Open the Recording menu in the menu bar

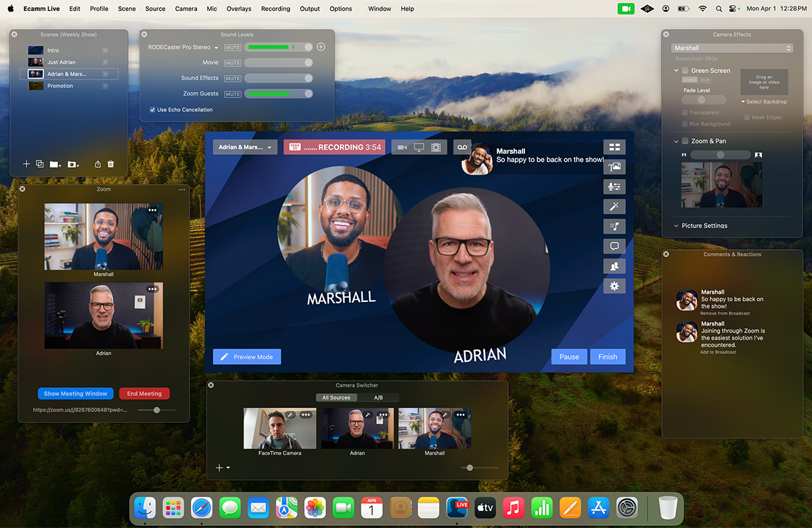click(275, 9)
